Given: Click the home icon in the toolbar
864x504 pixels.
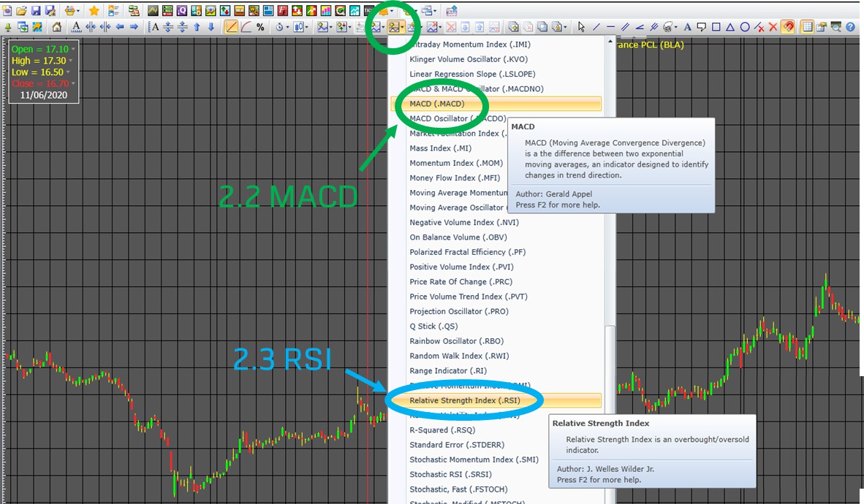Looking at the screenshot, I should click(x=57, y=27).
